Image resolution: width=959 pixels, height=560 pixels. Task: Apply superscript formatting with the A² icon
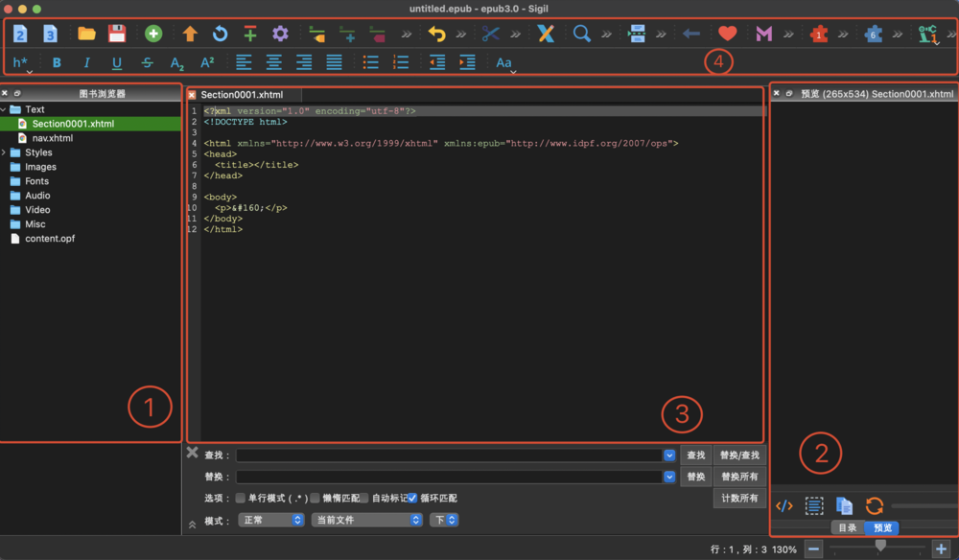pyautogui.click(x=208, y=62)
